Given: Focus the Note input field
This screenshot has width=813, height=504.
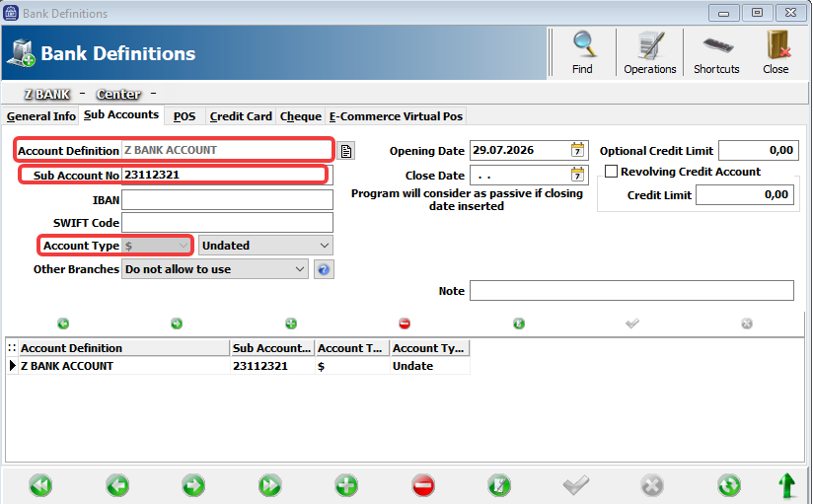Looking at the screenshot, I should (631, 290).
